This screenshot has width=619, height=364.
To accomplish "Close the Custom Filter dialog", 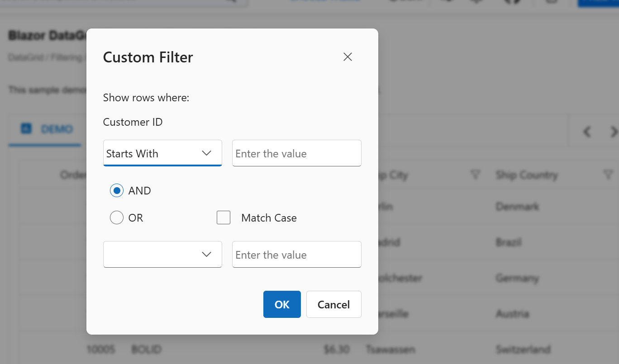I will click(348, 57).
